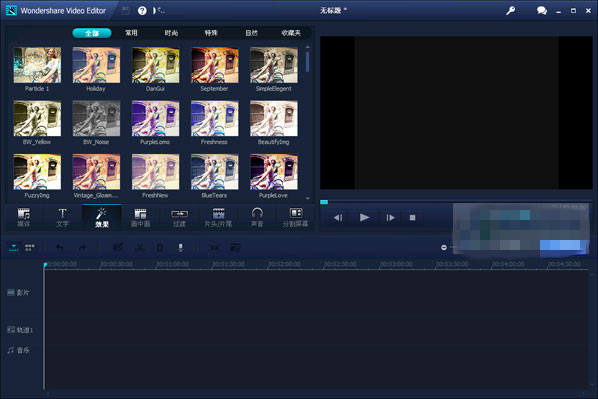Switch to storyboard view grid icon
This screenshot has width=598, height=399.
pyautogui.click(x=30, y=248)
